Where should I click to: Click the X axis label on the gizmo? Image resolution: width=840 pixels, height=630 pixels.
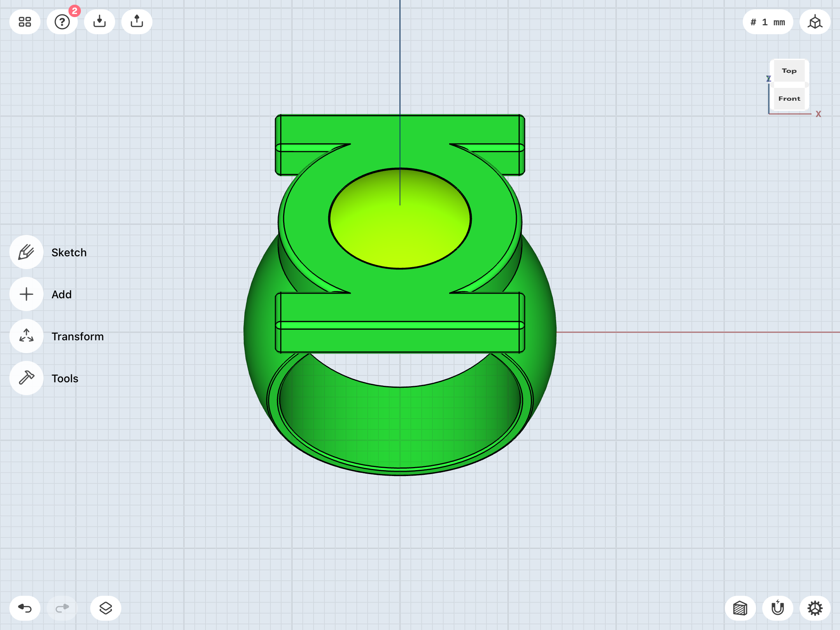pos(818,114)
